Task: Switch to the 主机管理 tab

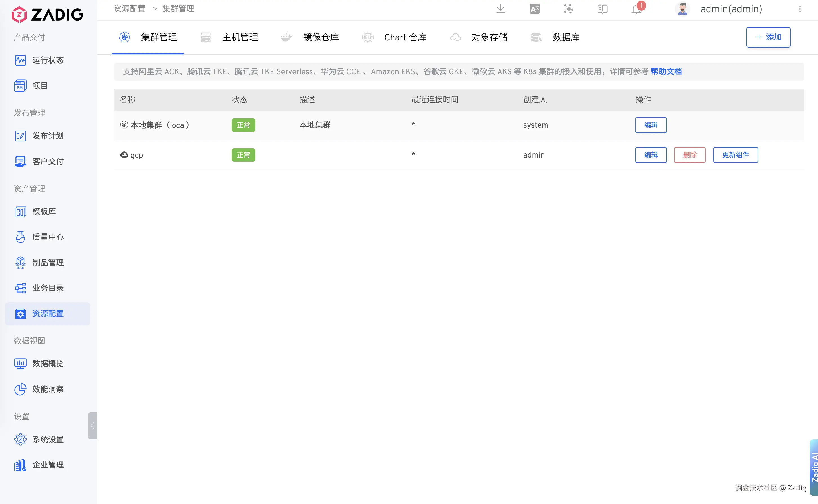Action: pyautogui.click(x=240, y=37)
